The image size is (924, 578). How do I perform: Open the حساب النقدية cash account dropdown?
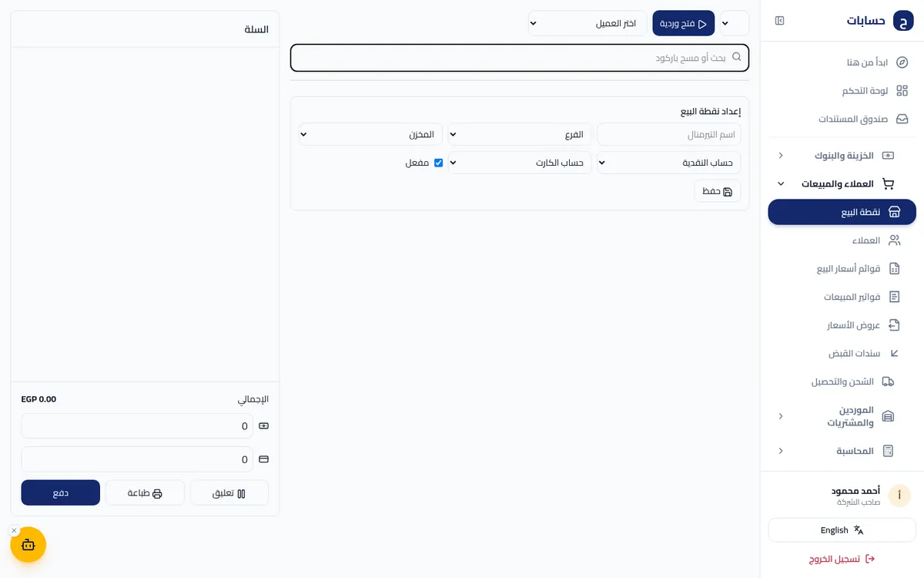point(669,163)
